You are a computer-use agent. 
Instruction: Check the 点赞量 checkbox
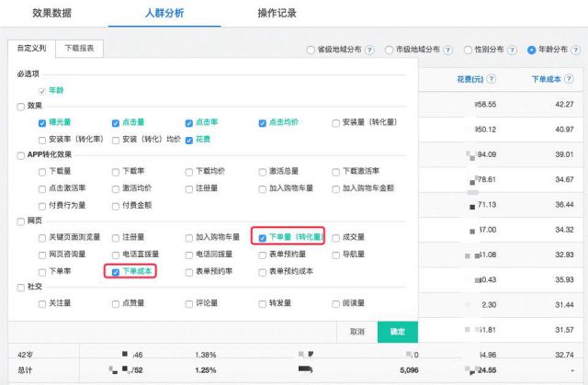click(x=115, y=302)
